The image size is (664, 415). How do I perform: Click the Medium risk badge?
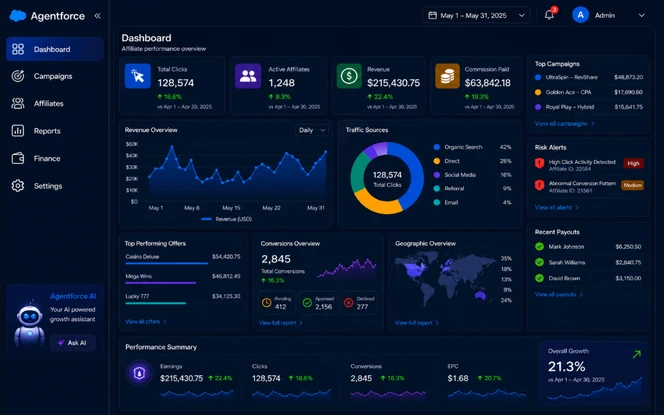pos(632,185)
